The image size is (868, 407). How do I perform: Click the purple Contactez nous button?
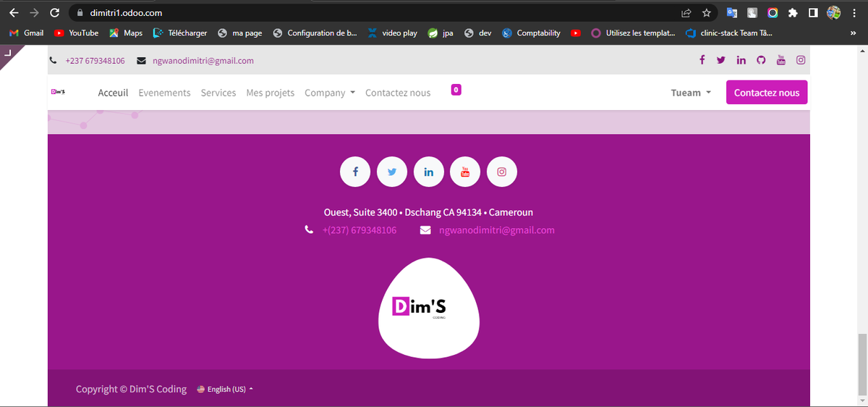[767, 93]
